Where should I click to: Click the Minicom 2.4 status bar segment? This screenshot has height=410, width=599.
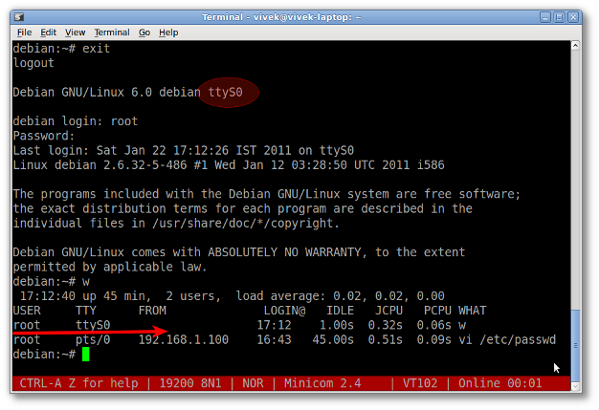[322, 383]
